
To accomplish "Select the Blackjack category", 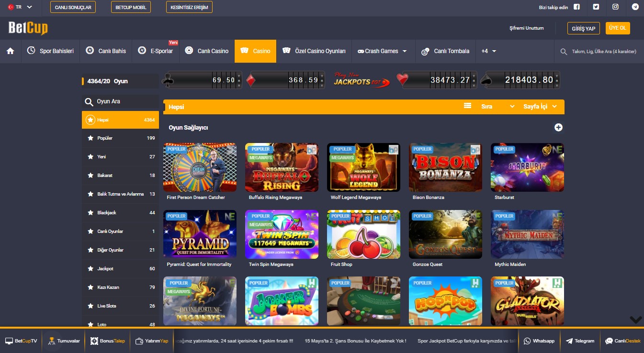I will pyautogui.click(x=120, y=213).
